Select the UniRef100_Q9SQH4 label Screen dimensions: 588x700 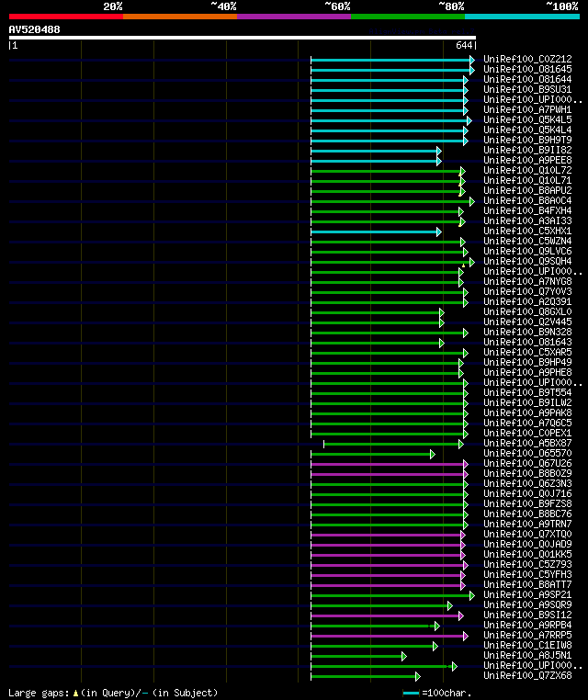[527, 261]
